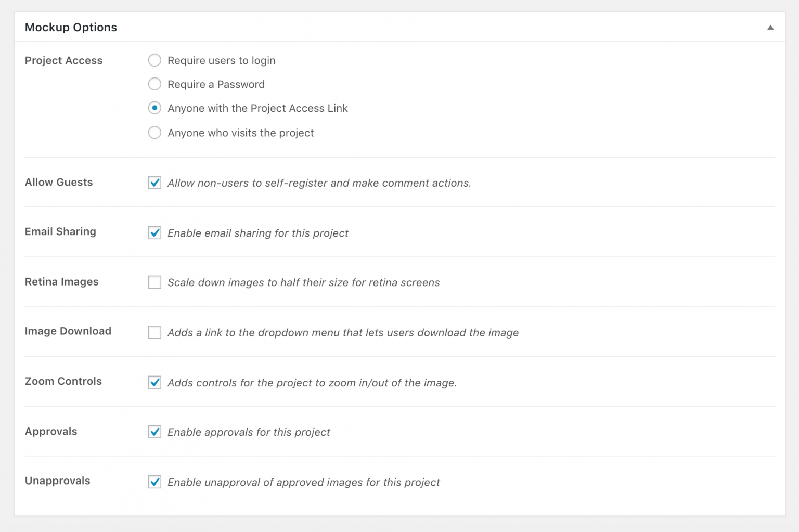799x532 pixels.
Task: Click the "Adds controls for the project" description text
Action: click(312, 382)
